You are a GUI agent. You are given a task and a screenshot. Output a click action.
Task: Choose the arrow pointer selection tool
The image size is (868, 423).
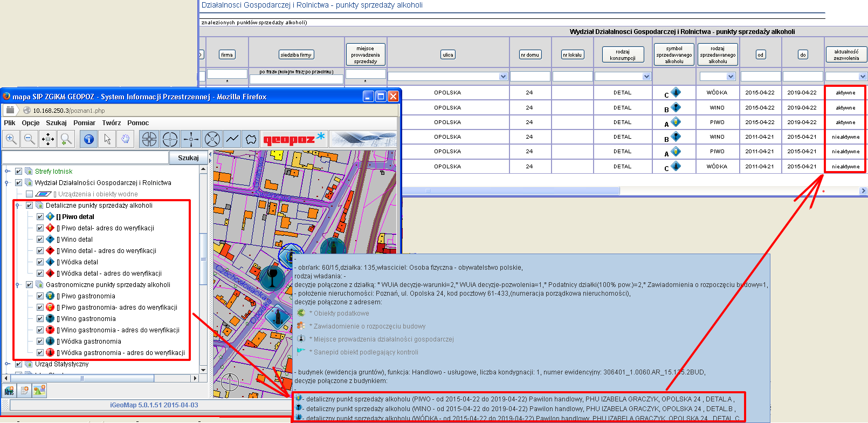click(107, 139)
